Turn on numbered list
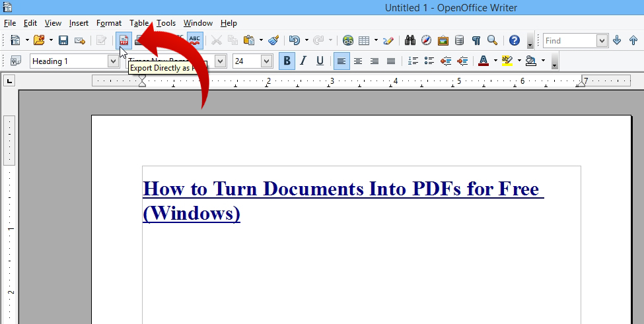Image resolution: width=644 pixels, height=324 pixels. (x=413, y=61)
